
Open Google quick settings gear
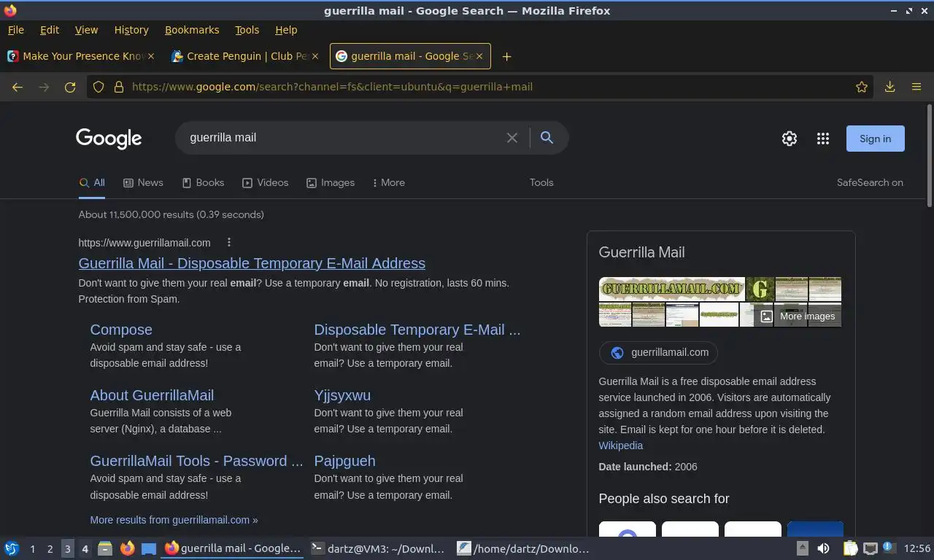coord(789,139)
